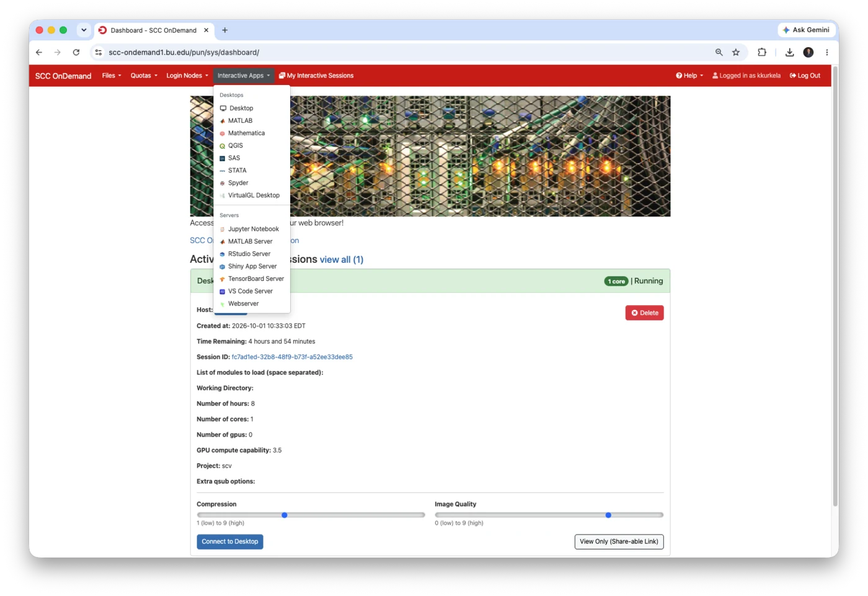This screenshot has width=868, height=596.
Task: Open the session ID link
Action: click(x=292, y=357)
